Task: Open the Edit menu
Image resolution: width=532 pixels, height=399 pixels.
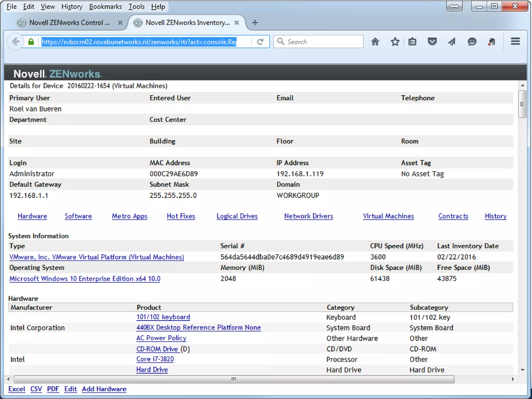Action: 29,6
